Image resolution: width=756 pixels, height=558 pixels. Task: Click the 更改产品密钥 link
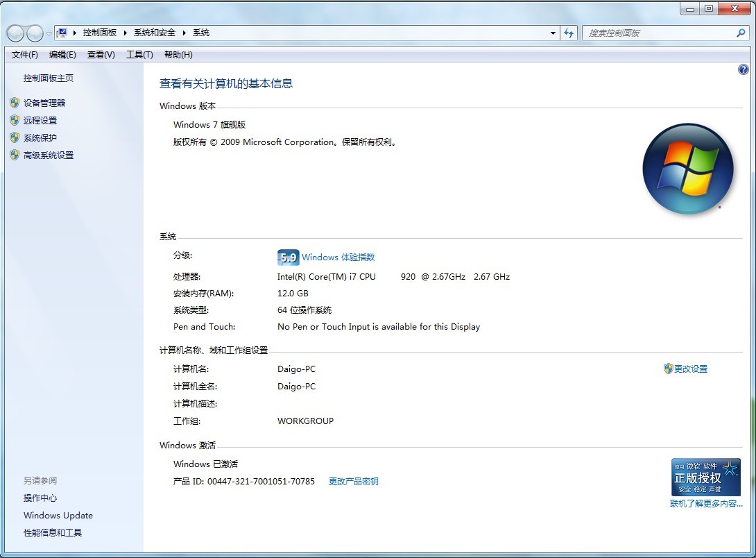[x=354, y=482]
